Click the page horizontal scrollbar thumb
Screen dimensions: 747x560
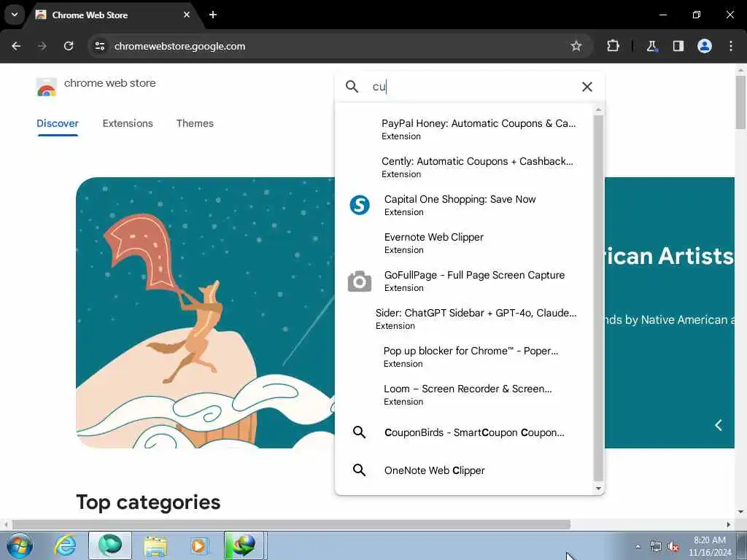tap(291, 525)
